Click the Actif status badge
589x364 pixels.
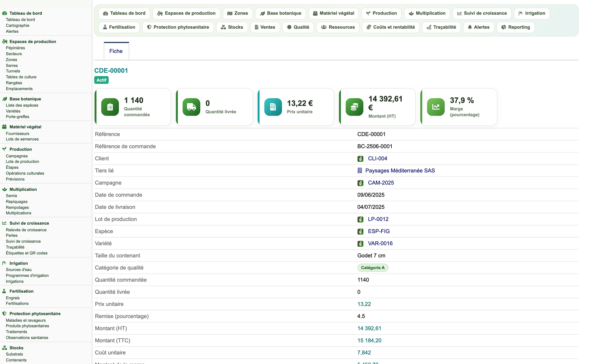pos(101,80)
